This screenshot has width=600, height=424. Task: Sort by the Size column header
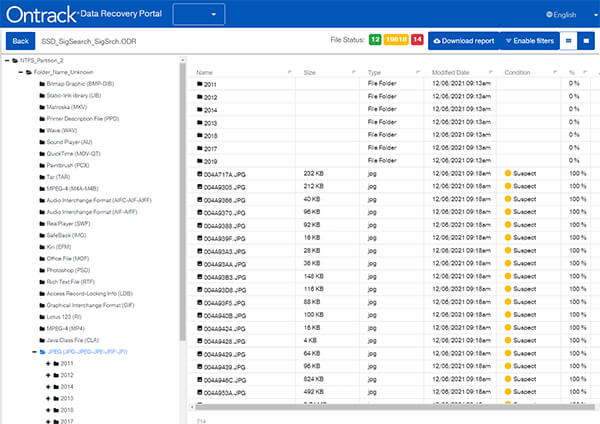pos(310,72)
